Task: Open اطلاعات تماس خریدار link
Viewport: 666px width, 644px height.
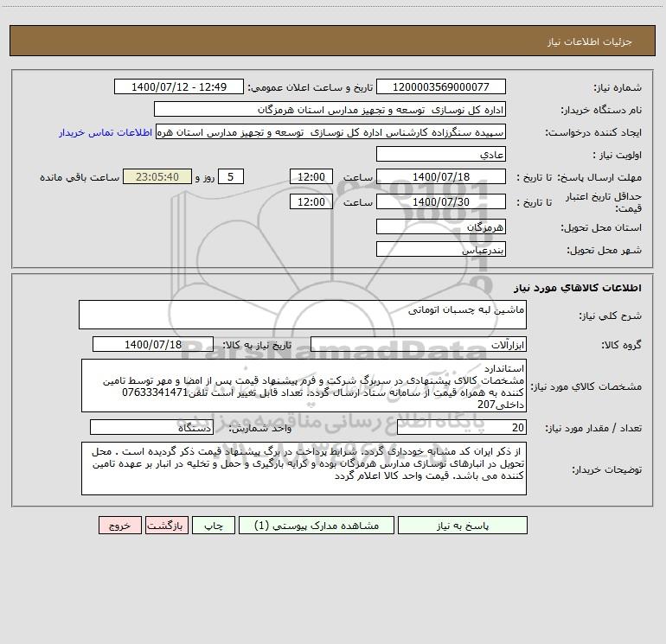Action: [106, 132]
